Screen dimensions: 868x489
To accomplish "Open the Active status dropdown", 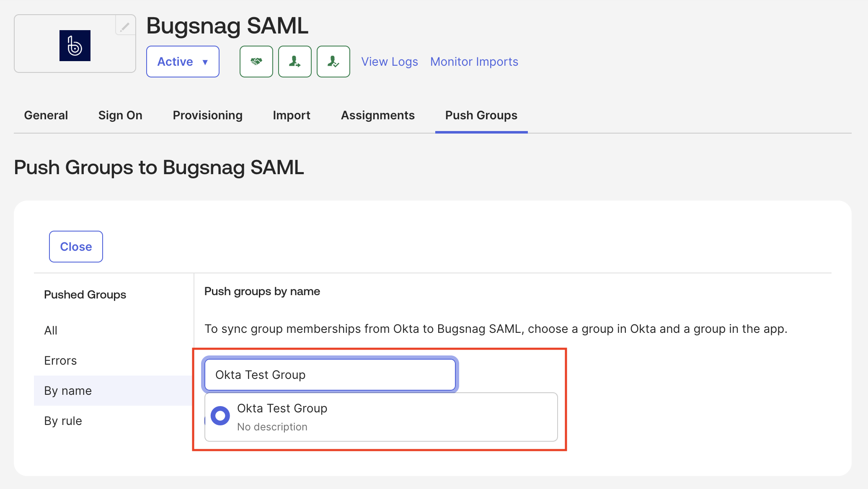I will [x=183, y=62].
